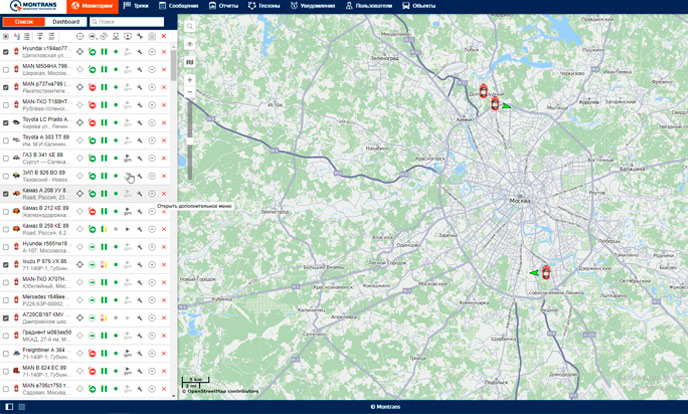Open additional menu for ЗИЛ В 926 ВО 89
The width and height of the screenshot is (688, 414).
pos(152,176)
